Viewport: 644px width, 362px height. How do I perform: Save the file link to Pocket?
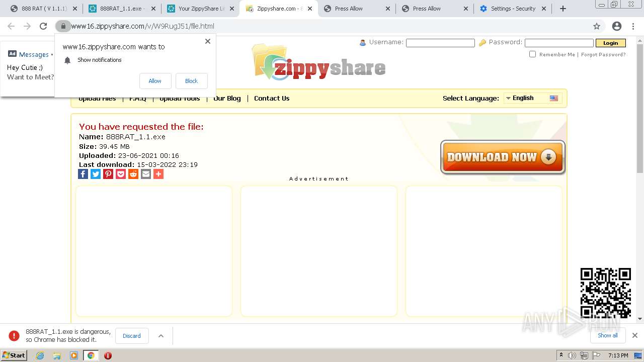click(x=121, y=174)
